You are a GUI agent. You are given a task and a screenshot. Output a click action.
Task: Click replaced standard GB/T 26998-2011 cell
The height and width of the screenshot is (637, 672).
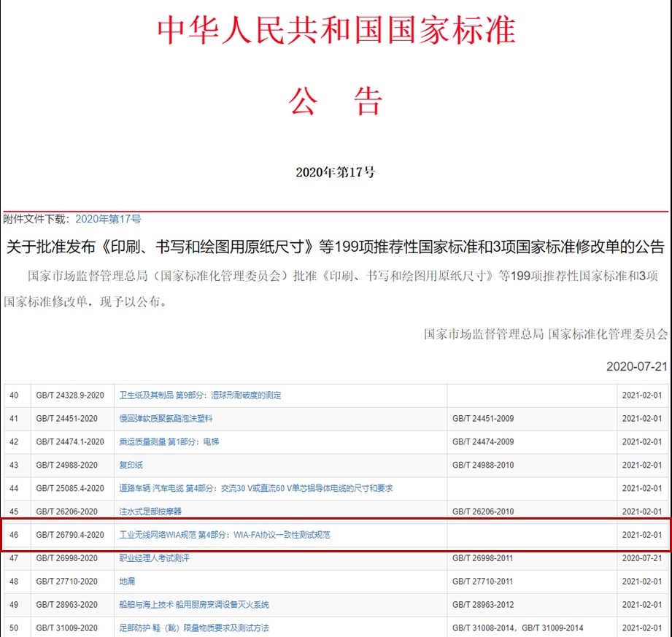(x=483, y=558)
